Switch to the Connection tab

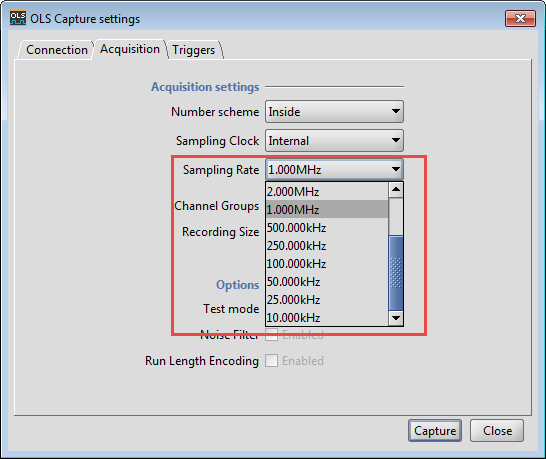[56, 50]
